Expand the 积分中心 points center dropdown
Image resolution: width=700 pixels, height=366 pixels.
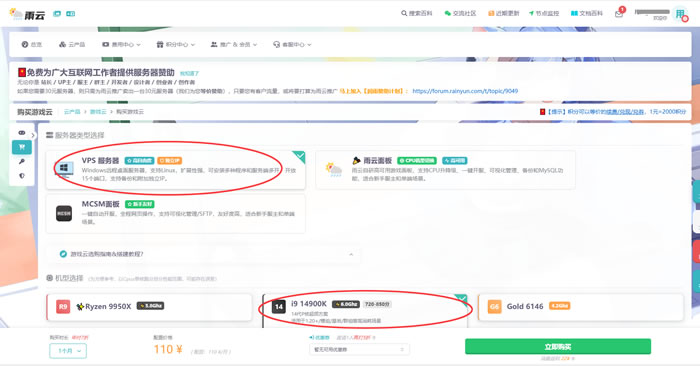click(175, 45)
